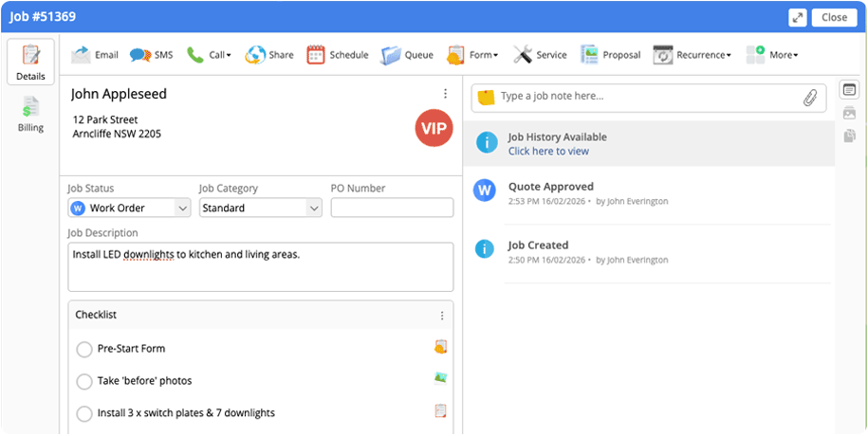Click the Job Created info icon
The height and width of the screenshot is (436, 868).
point(485,249)
